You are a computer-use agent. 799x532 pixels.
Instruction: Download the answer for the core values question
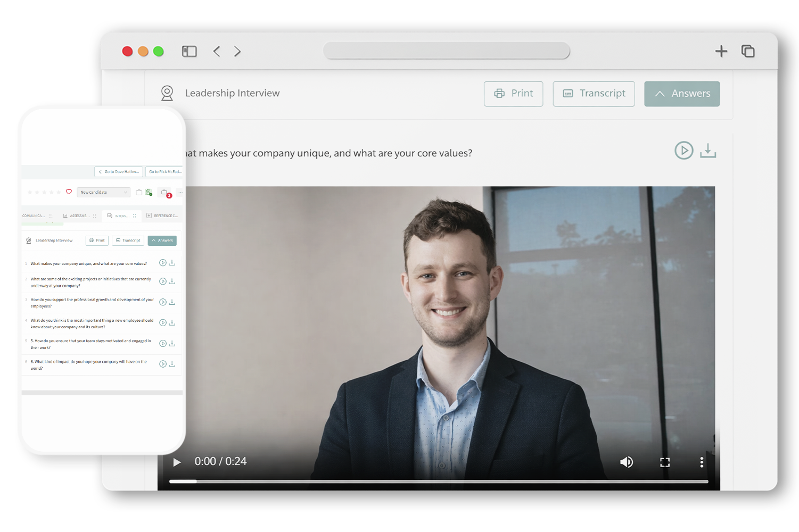point(708,152)
